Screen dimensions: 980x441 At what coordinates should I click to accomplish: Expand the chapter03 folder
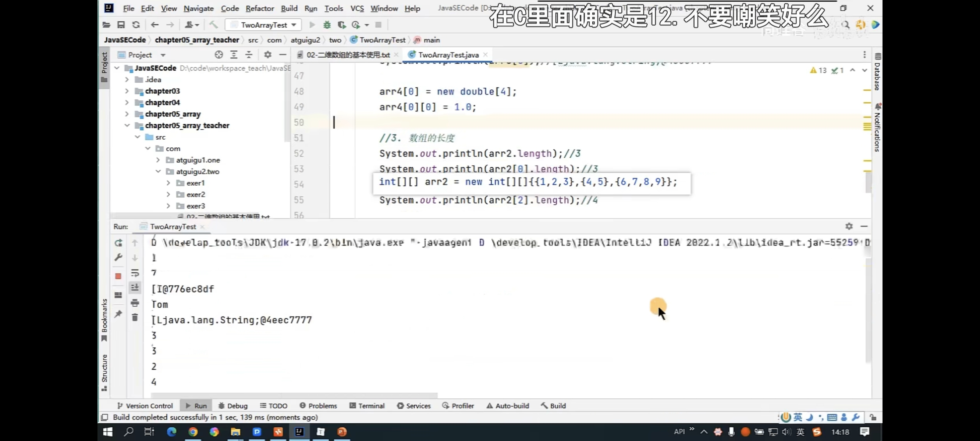coord(127,91)
